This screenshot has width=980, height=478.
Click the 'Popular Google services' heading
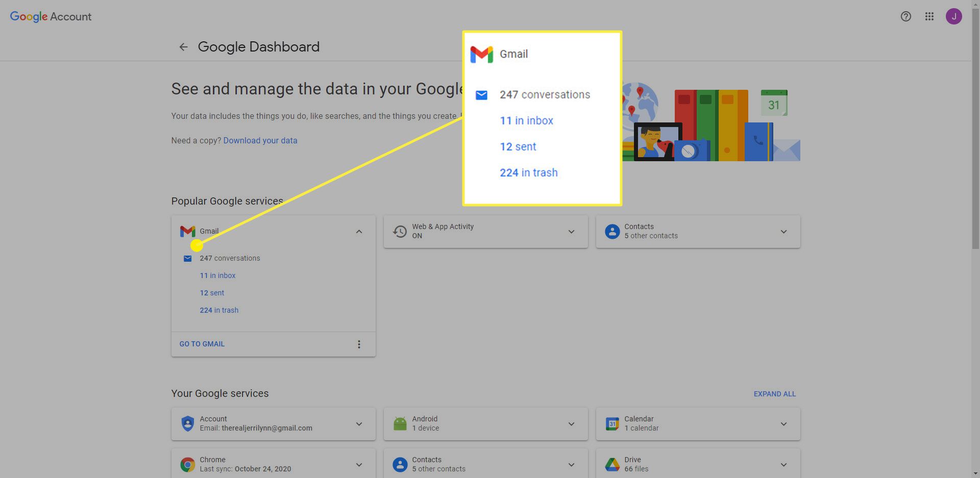(227, 201)
